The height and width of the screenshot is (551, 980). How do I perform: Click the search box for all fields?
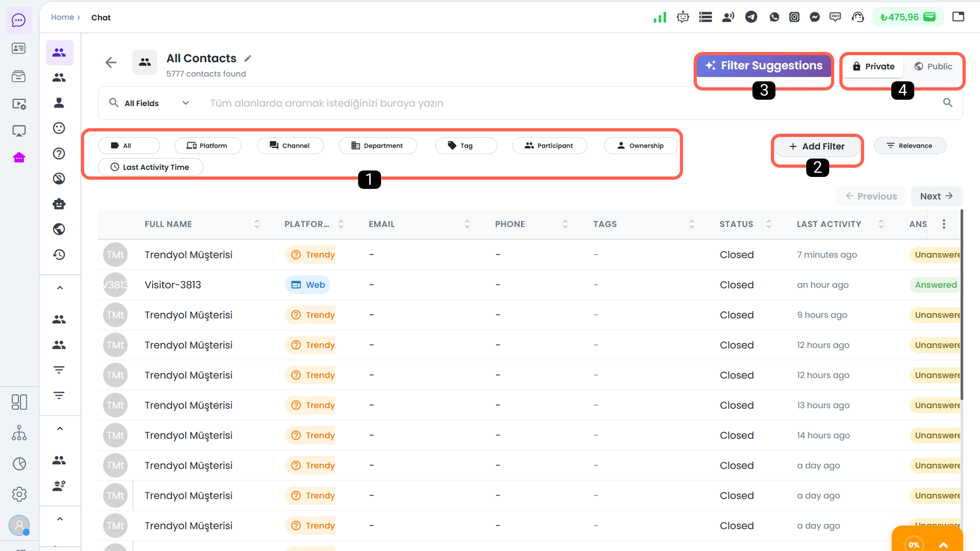(570, 103)
